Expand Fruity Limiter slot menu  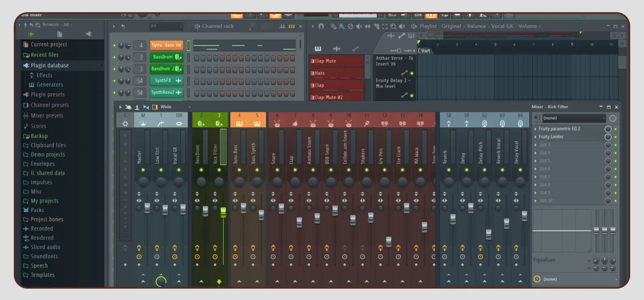[535, 137]
